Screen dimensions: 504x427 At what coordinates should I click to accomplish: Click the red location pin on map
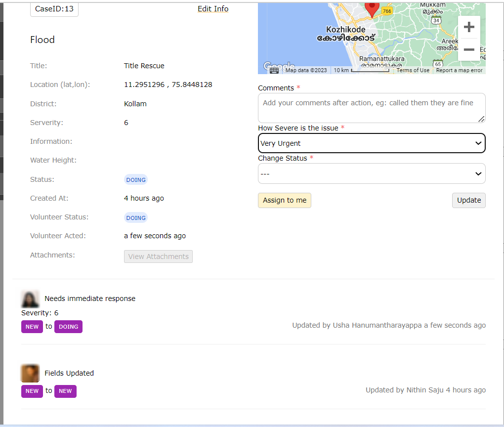[x=372, y=8]
